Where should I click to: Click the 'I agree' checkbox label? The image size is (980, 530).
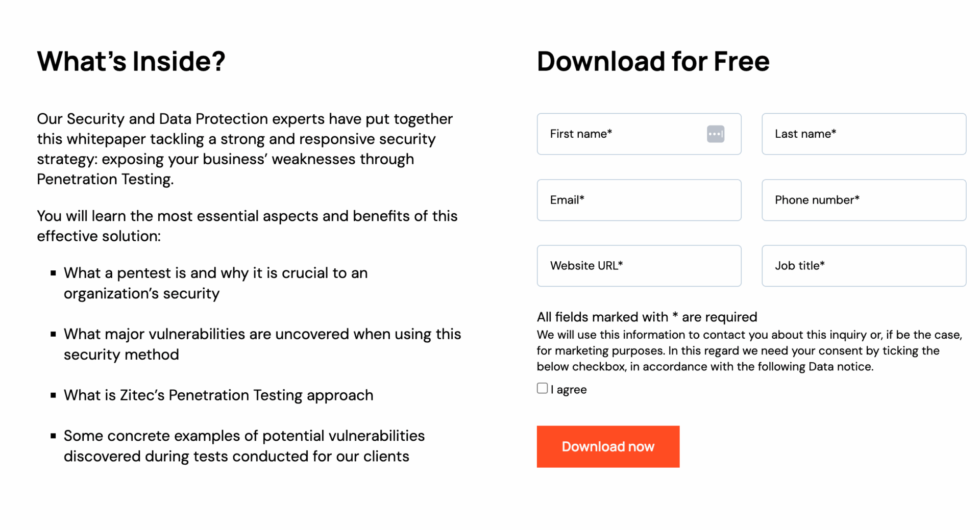[x=569, y=390]
